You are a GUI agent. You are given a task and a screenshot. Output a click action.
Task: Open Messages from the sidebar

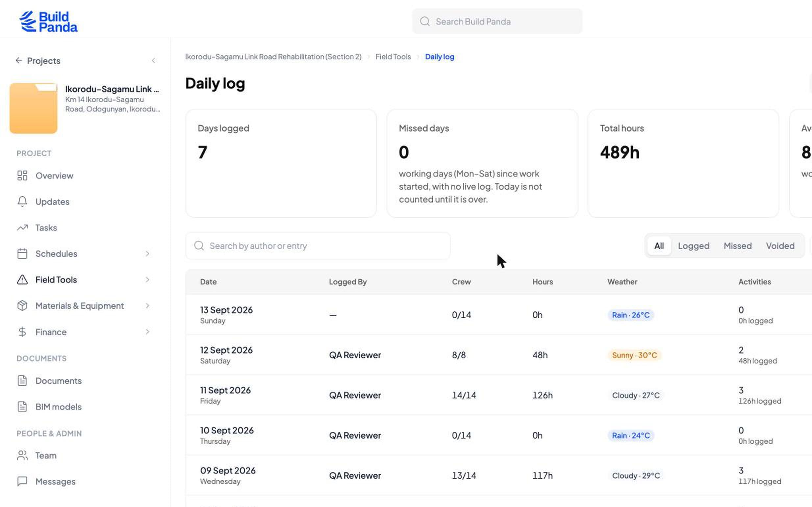click(55, 481)
